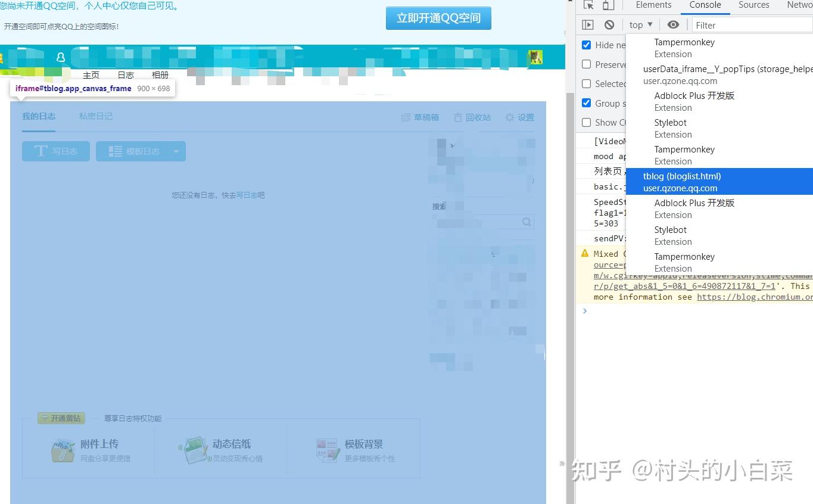Open the 私密日记 tab
The height and width of the screenshot is (504, 813).
(96, 117)
